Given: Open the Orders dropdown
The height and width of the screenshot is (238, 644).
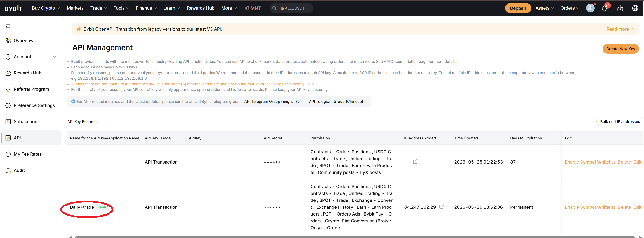Looking at the screenshot, I should 570,8.
